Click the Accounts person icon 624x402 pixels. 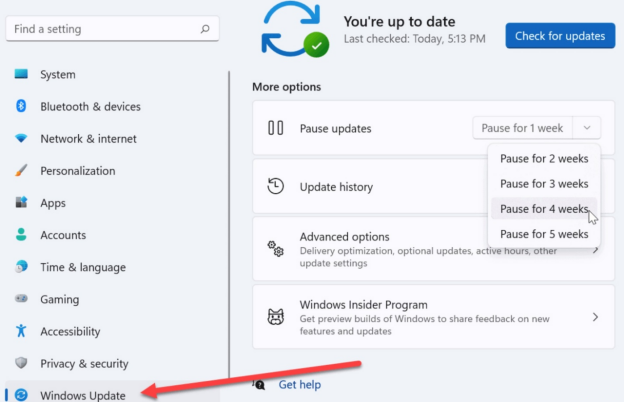pos(21,235)
